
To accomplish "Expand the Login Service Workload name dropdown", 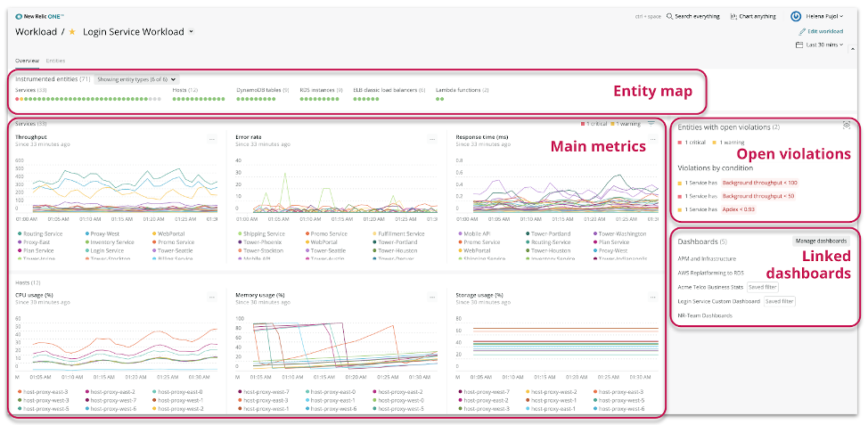I will click(x=191, y=32).
